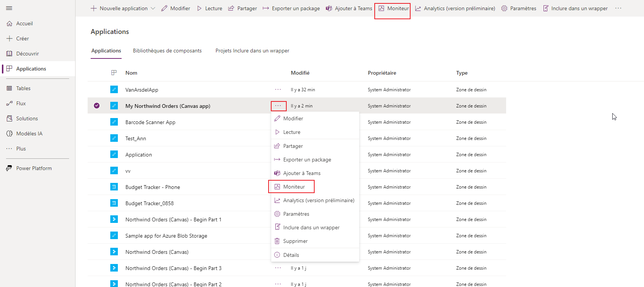Open the Application app name
Image resolution: width=644 pixels, height=287 pixels.
(139, 155)
